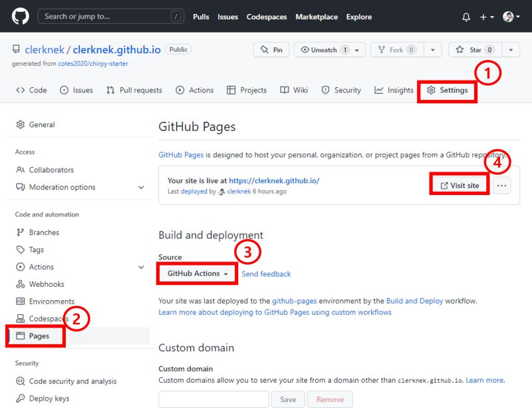Open the GitHub Actions source dropdown

tap(197, 273)
